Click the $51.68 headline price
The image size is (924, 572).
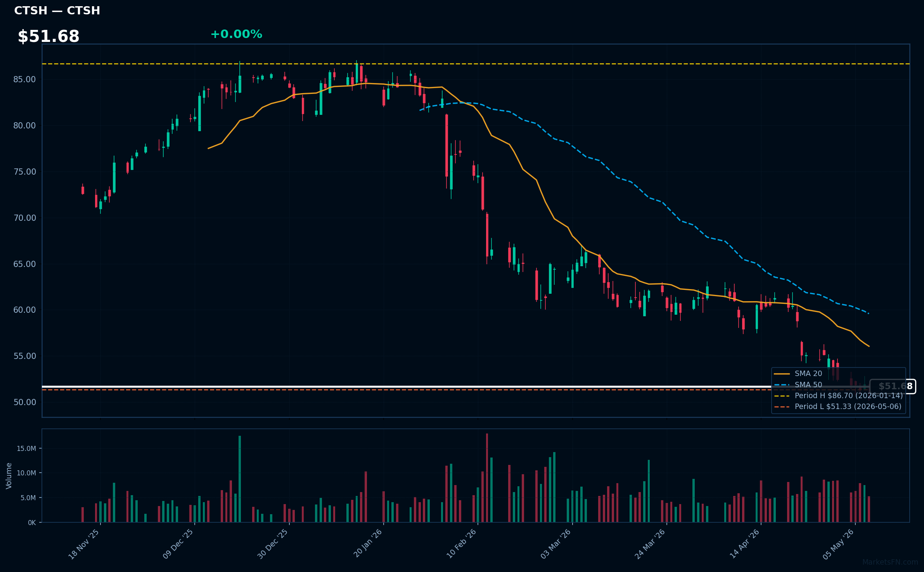[48, 36]
